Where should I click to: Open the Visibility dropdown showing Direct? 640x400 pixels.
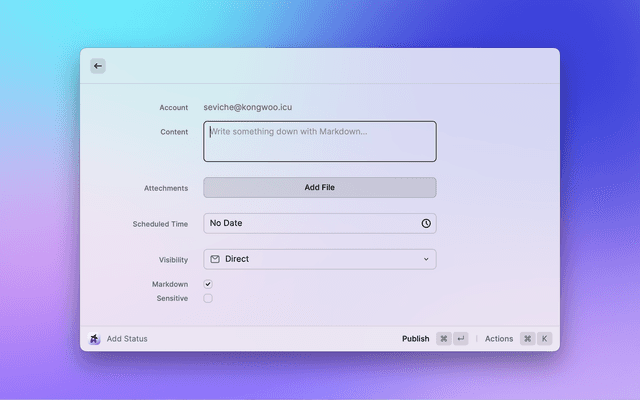[320, 259]
